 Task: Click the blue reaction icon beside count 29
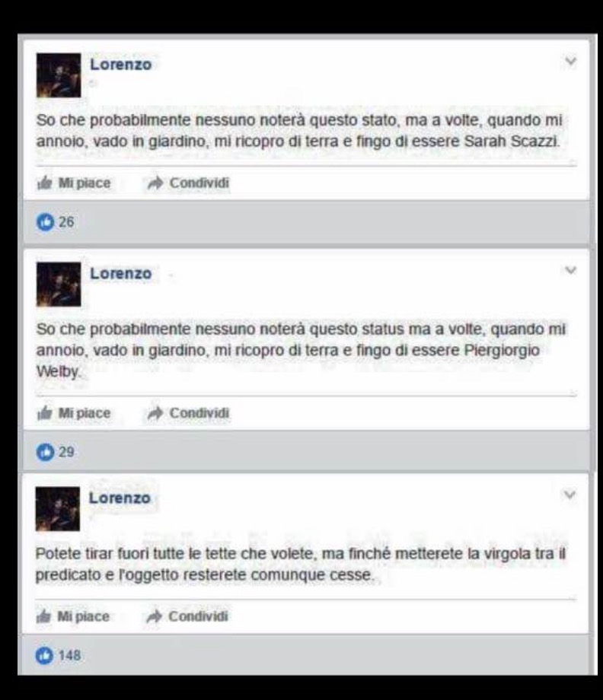(x=45, y=452)
